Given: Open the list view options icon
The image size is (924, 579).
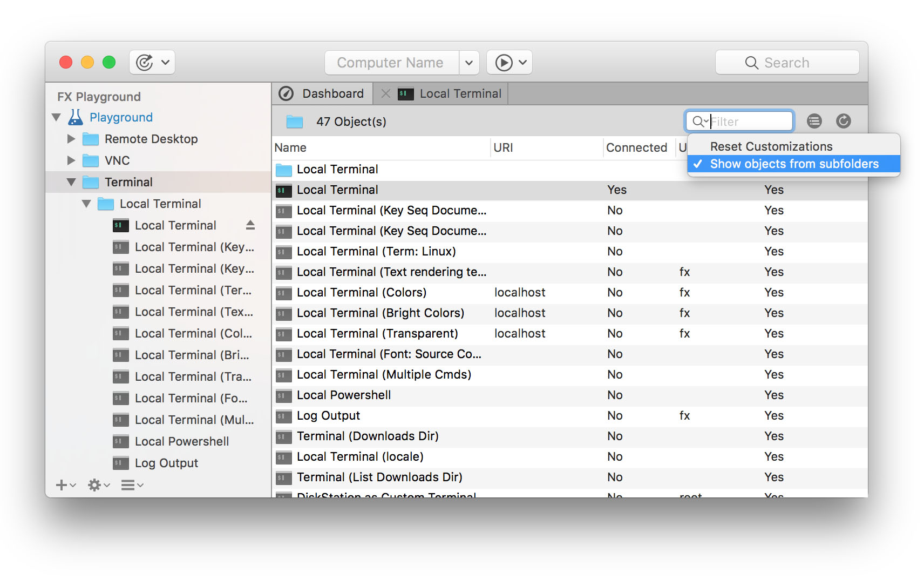Looking at the screenshot, I should [x=814, y=121].
